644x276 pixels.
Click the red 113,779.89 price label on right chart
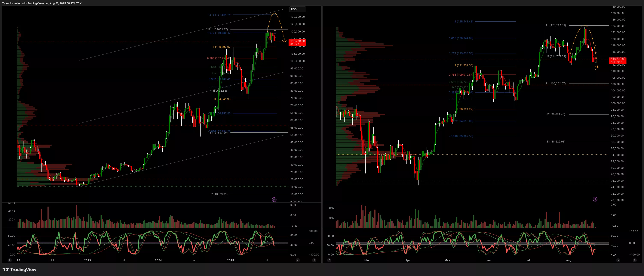tap(618, 61)
